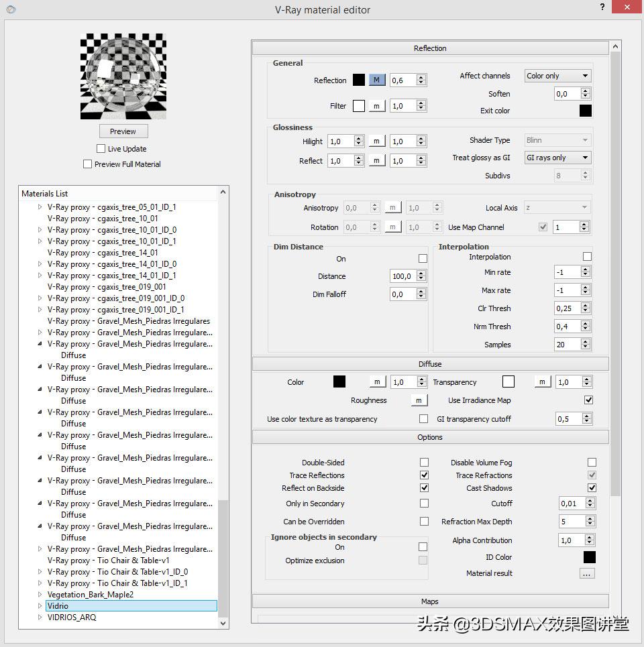Uncheck Cast Shadows option
The width and height of the screenshot is (644, 647).
tap(592, 488)
